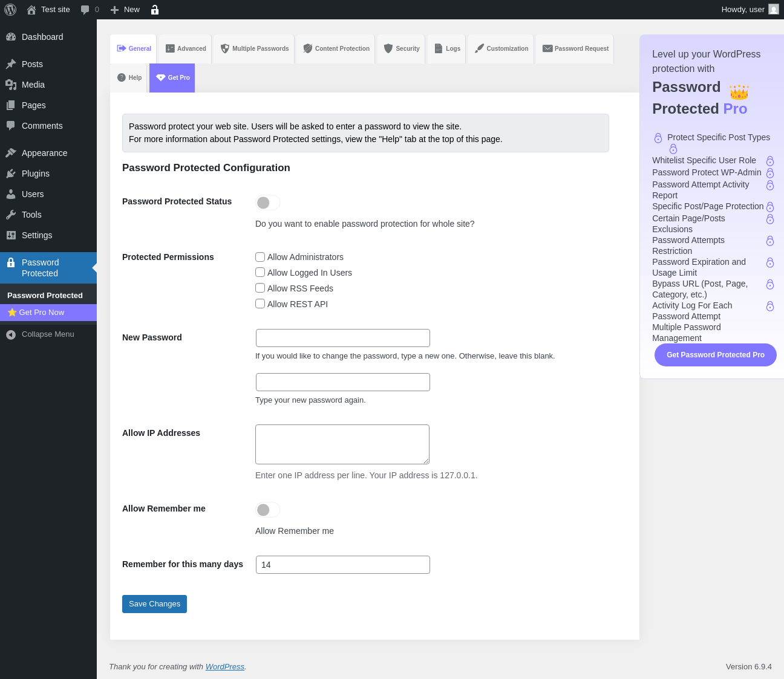The height and width of the screenshot is (679, 784).
Task: Switch to the Logs tab
Action: pyautogui.click(x=446, y=49)
